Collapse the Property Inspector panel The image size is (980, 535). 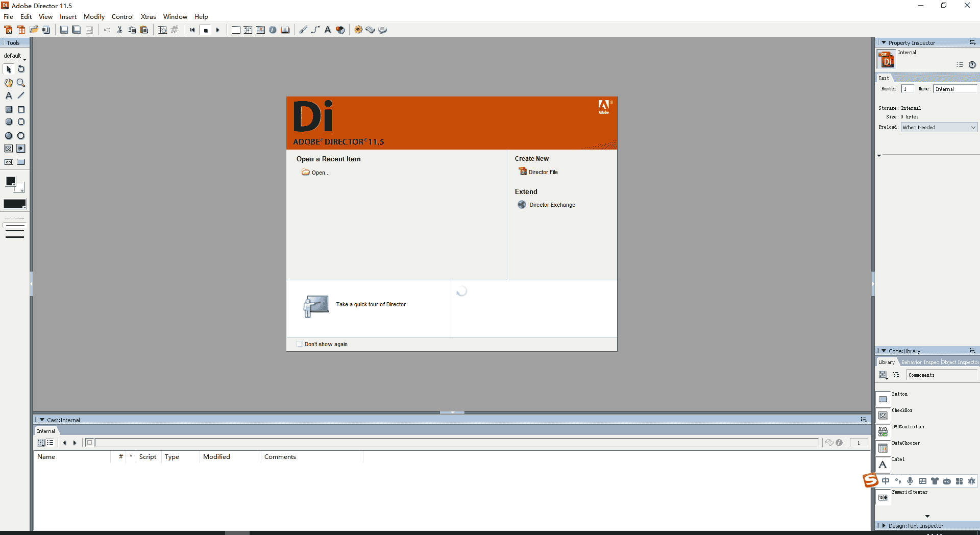[x=884, y=43]
